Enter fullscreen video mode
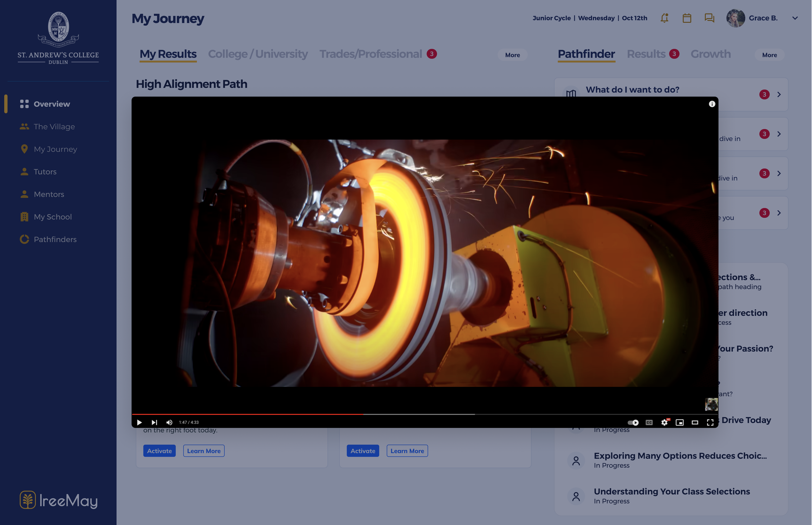Screen dimensions: 812x525 tap(710, 423)
